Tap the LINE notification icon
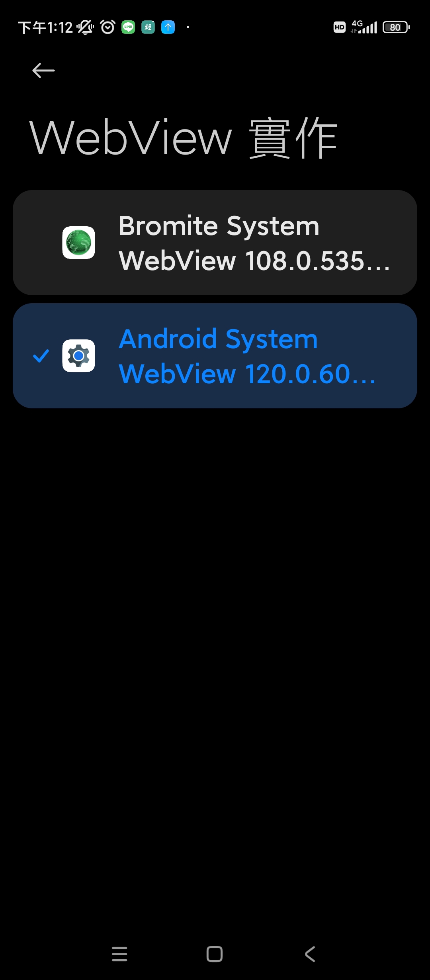This screenshot has height=980, width=430. click(x=128, y=27)
